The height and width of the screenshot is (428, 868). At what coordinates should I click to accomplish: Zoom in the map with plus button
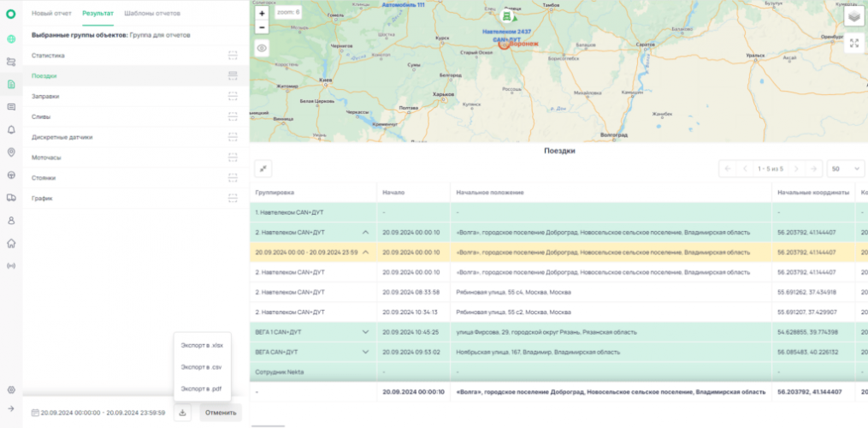tap(263, 14)
